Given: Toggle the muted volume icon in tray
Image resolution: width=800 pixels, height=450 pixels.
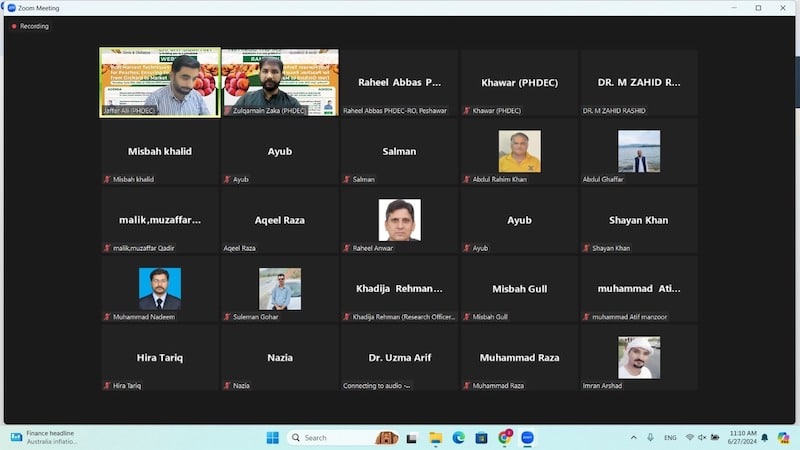Looking at the screenshot, I should pos(702,437).
